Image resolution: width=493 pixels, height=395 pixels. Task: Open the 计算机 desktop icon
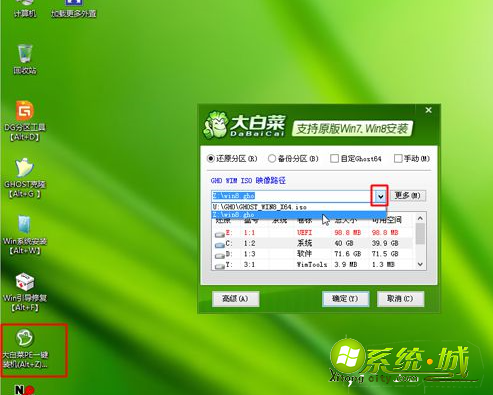pyautogui.click(x=25, y=8)
